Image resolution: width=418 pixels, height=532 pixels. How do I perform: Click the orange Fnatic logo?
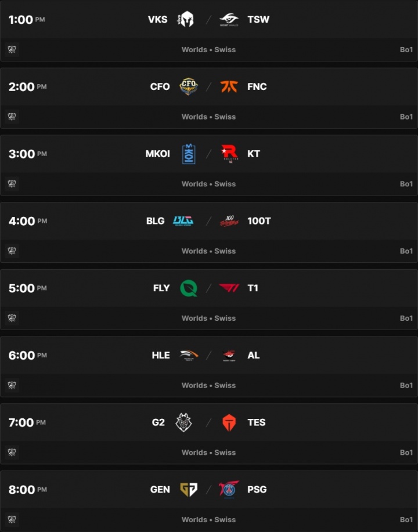229,86
